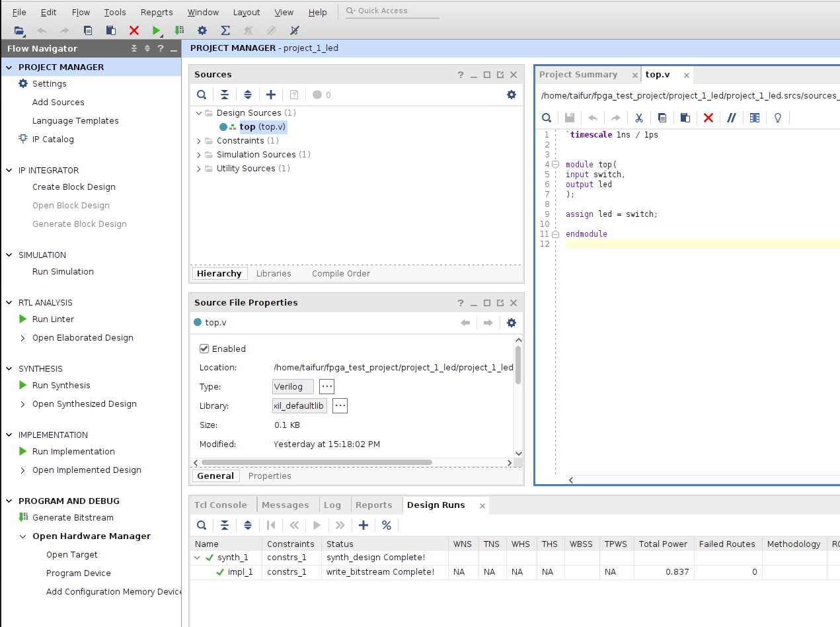The width and height of the screenshot is (840, 627).
Task: Add sources with the plus icon in Sources panel
Action: pyautogui.click(x=271, y=95)
